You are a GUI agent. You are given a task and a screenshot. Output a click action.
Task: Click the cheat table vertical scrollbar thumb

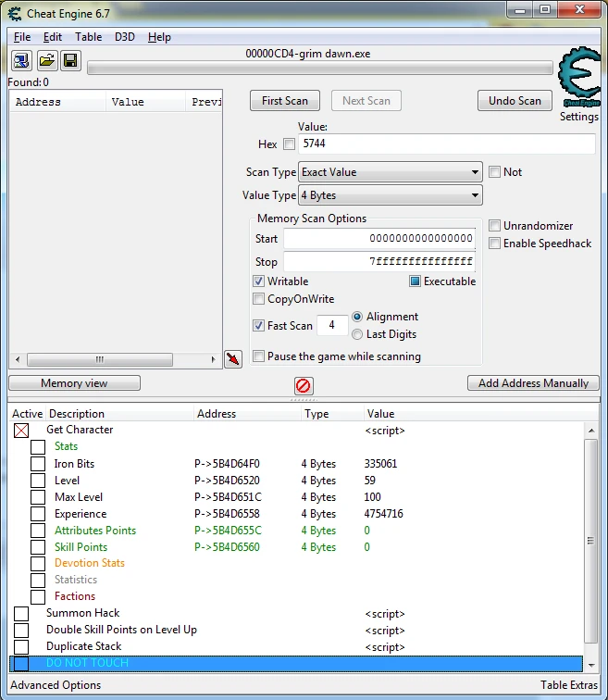[591, 541]
